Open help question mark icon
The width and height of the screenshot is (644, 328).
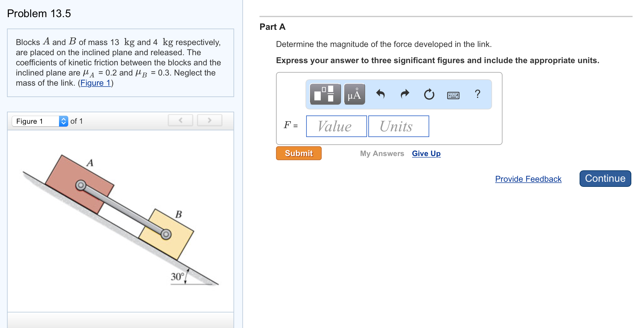click(x=478, y=94)
